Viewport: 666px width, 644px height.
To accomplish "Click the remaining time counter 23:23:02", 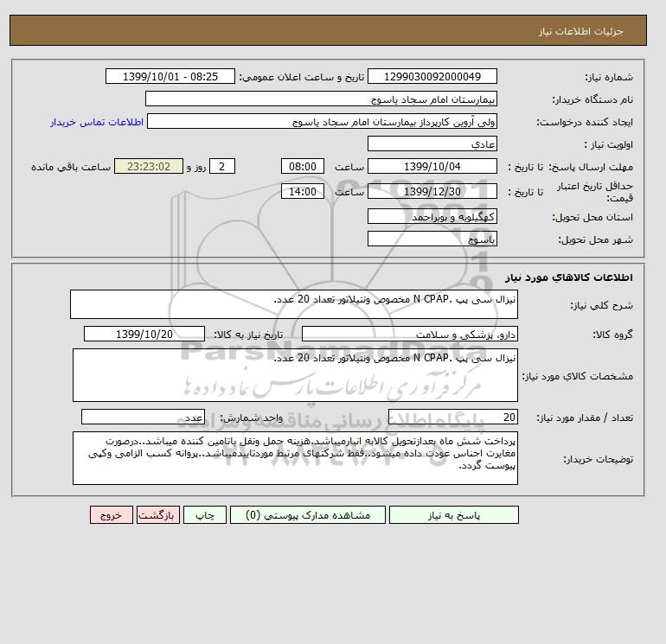I will click(x=149, y=167).
